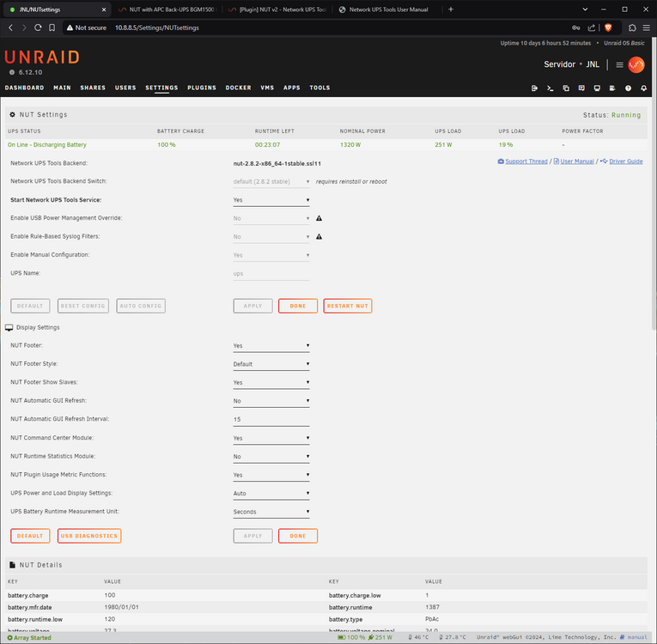Click the NUT Details document icon
The image size is (657, 644).
click(x=13, y=565)
